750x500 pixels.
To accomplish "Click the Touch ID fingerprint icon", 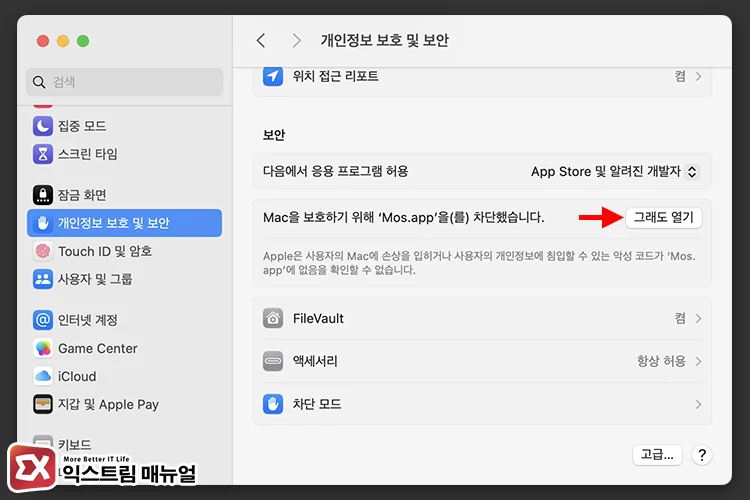I will point(43,251).
